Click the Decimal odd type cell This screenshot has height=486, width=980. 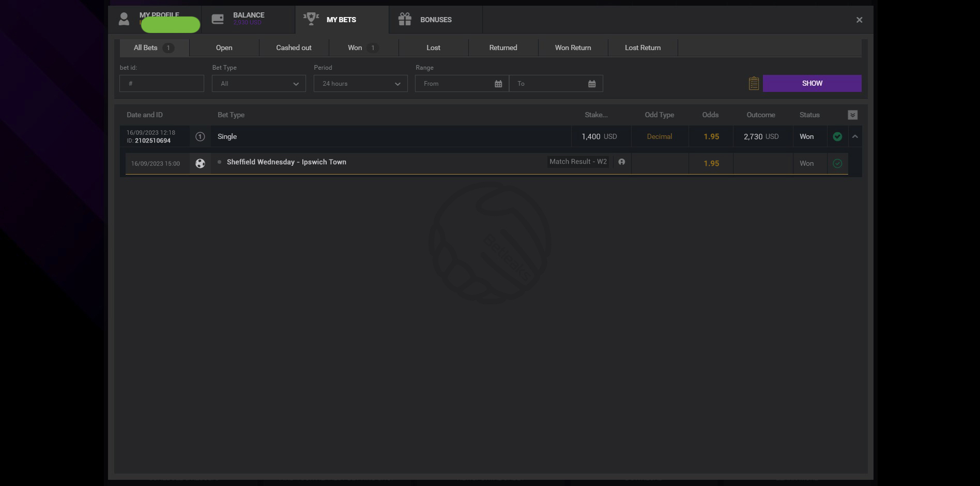(x=660, y=136)
